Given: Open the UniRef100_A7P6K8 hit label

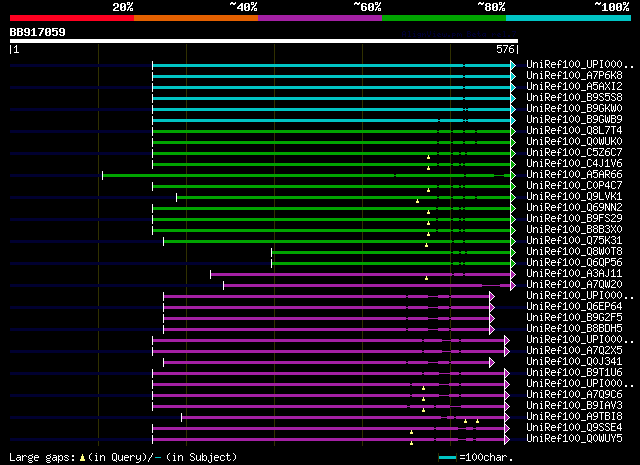Looking at the screenshot, I should tap(574, 76).
